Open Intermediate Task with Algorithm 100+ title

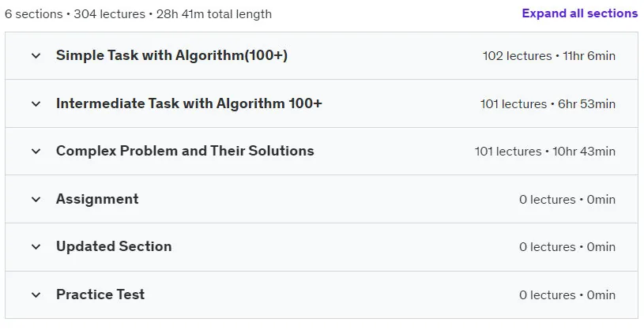[x=189, y=103]
